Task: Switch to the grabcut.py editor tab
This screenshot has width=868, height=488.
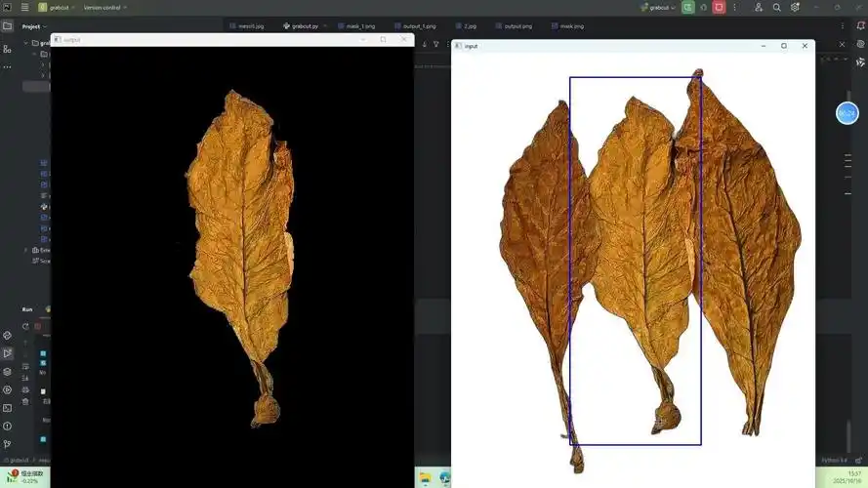Action: click(x=307, y=26)
